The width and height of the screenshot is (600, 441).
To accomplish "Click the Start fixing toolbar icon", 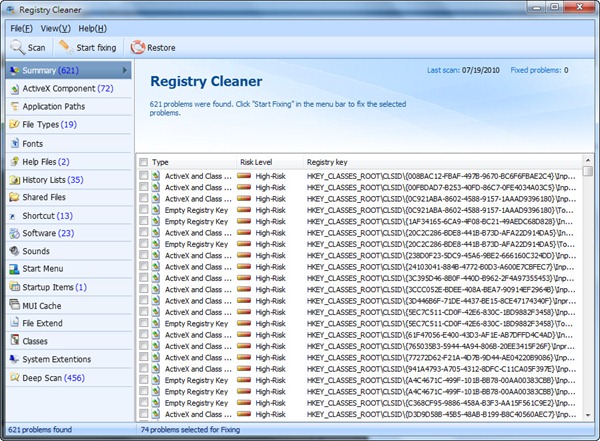I will [x=65, y=47].
